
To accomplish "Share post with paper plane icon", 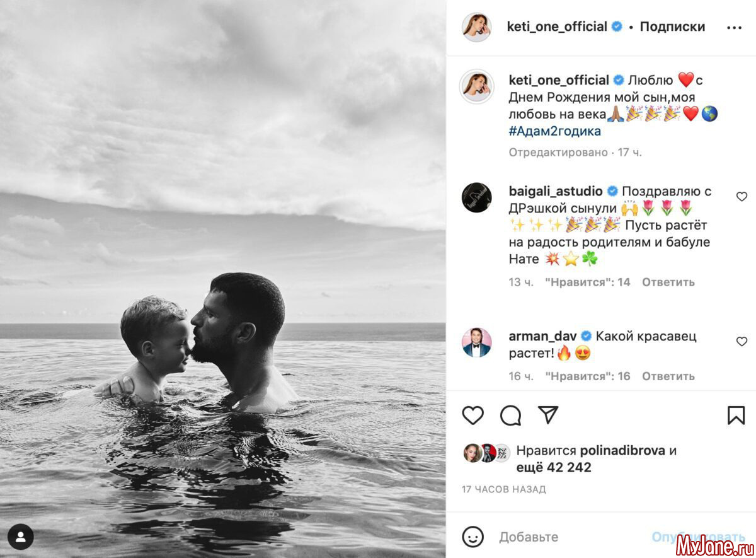I will click(548, 414).
